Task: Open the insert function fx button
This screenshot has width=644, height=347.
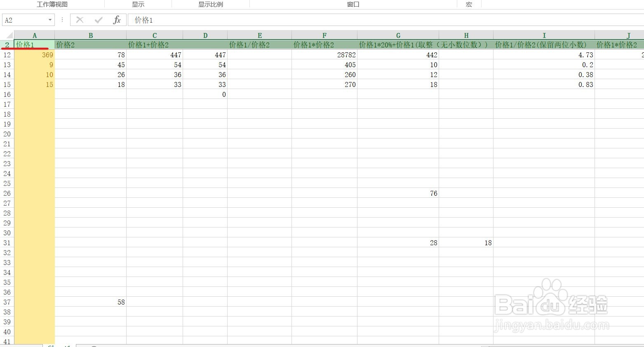Action: pos(117,20)
